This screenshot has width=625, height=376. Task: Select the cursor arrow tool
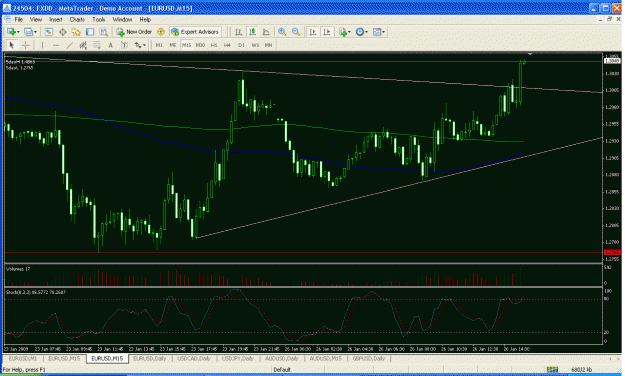pos(12,45)
